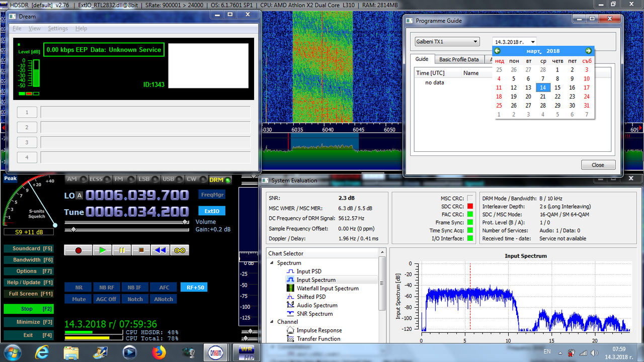
Task: Close the Programme Guide with Close button
Action: click(598, 165)
